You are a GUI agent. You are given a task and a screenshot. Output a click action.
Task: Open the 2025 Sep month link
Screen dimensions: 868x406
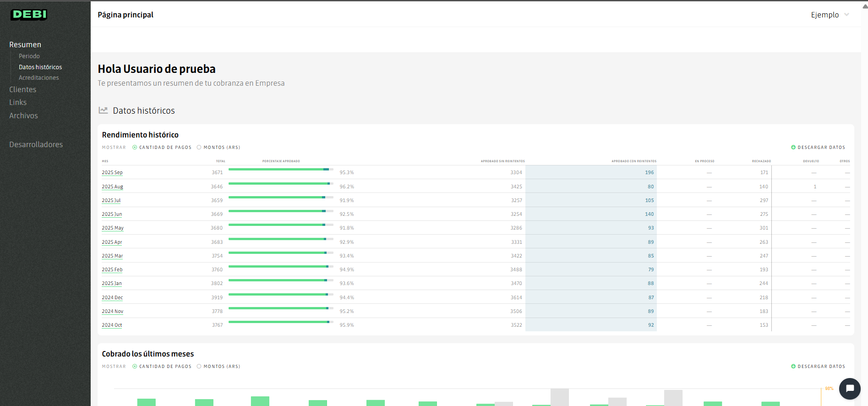point(112,173)
